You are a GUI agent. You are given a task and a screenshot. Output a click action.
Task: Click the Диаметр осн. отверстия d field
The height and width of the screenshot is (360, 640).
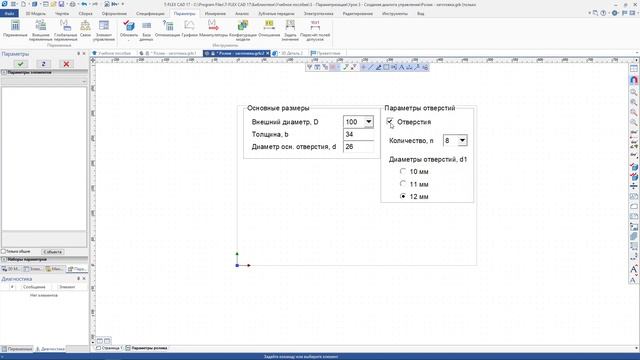tap(358, 147)
